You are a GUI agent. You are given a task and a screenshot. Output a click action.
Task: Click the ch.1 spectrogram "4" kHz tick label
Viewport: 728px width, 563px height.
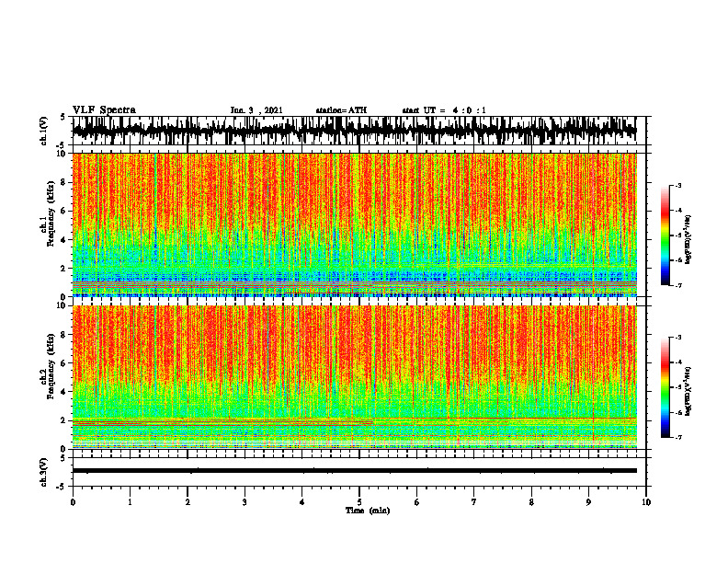point(64,240)
